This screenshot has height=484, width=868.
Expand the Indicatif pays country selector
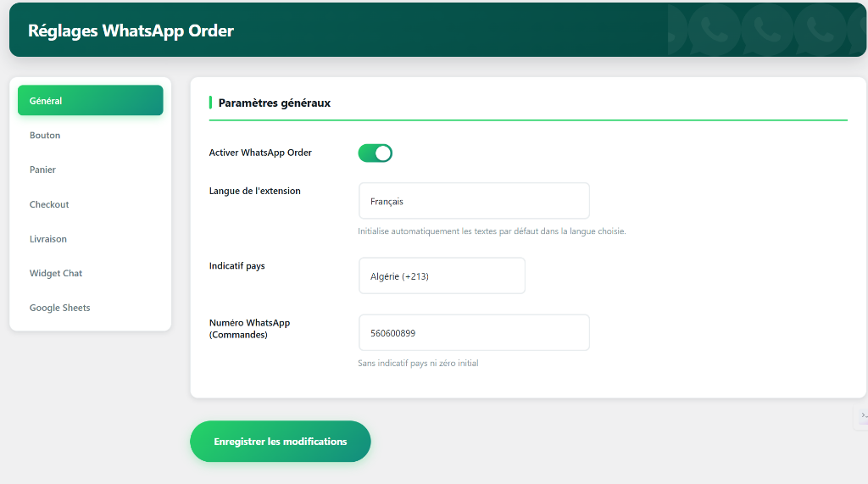pyautogui.click(x=442, y=276)
